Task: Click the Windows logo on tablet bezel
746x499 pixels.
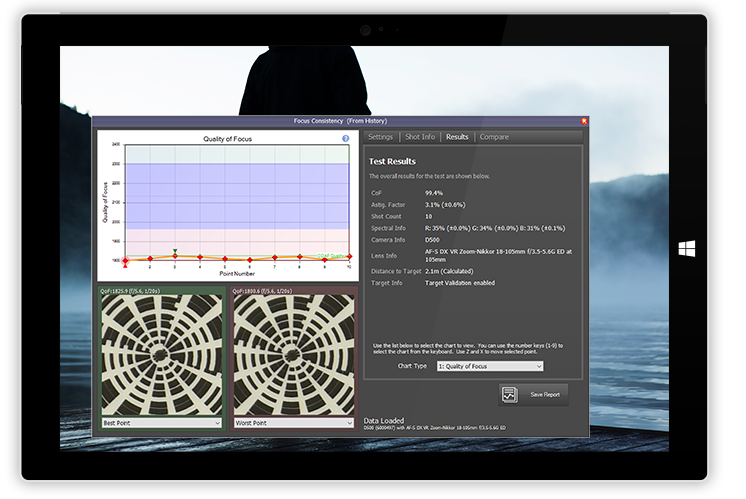Action: tap(686, 249)
